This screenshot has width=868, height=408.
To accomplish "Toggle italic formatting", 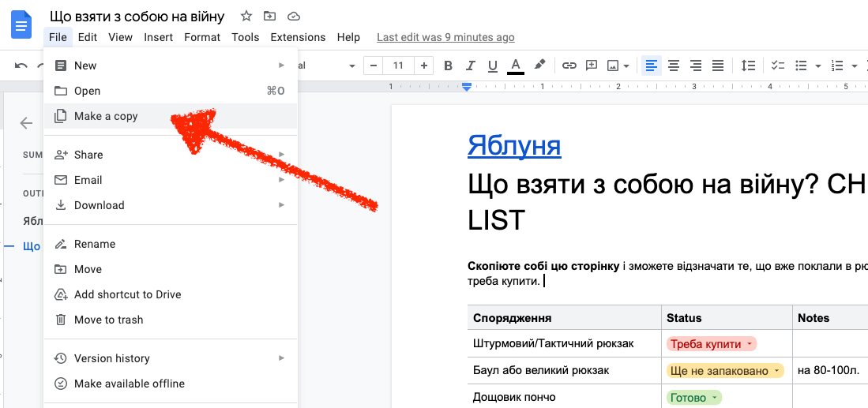I will (x=471, y=66).
